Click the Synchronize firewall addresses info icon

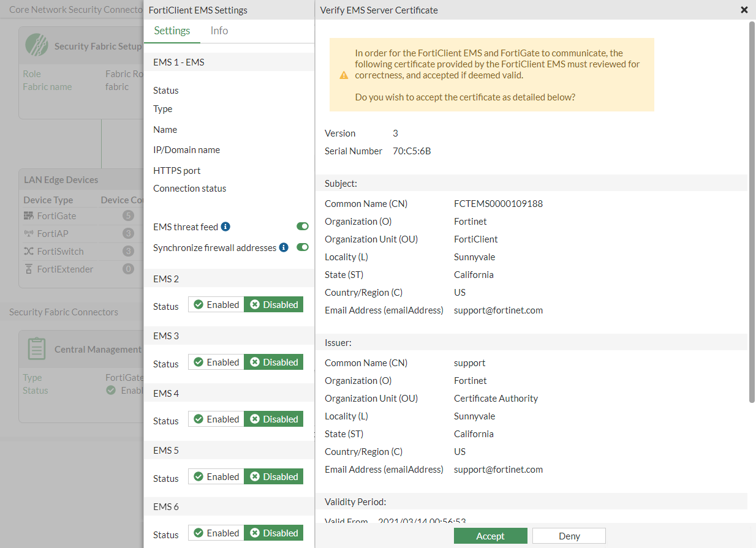(x=284, y=247)
